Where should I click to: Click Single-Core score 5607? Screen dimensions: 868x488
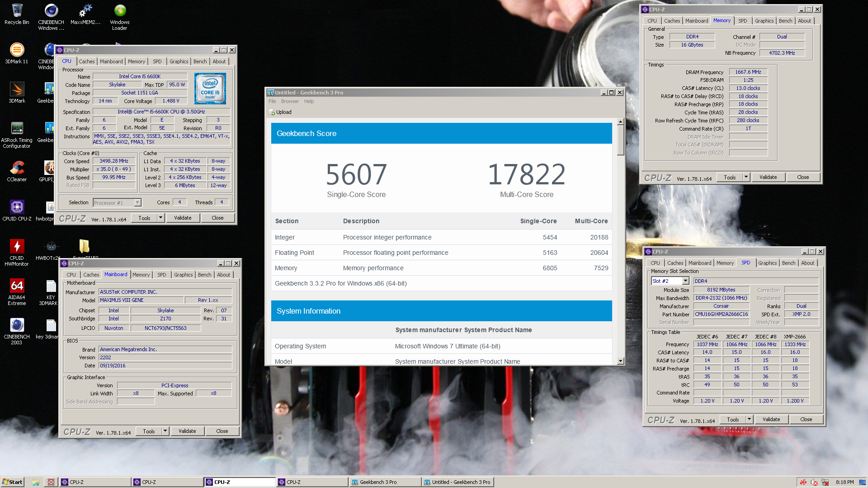pos(356,174)
